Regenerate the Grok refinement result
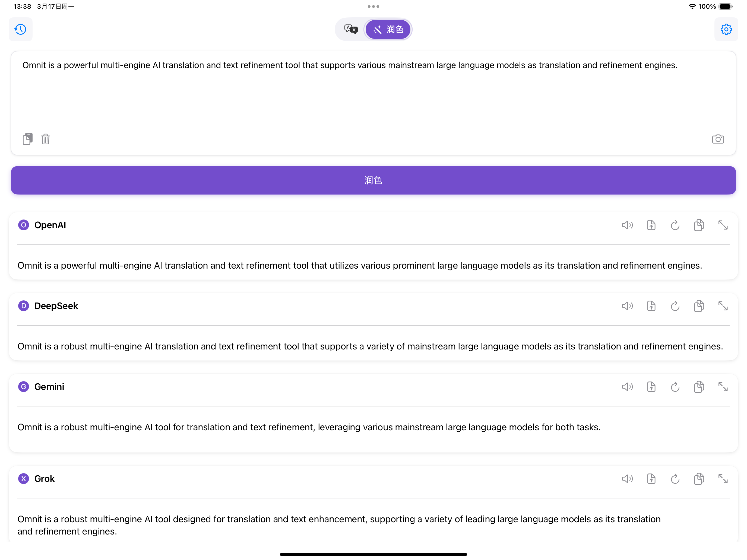 [675, 479]
